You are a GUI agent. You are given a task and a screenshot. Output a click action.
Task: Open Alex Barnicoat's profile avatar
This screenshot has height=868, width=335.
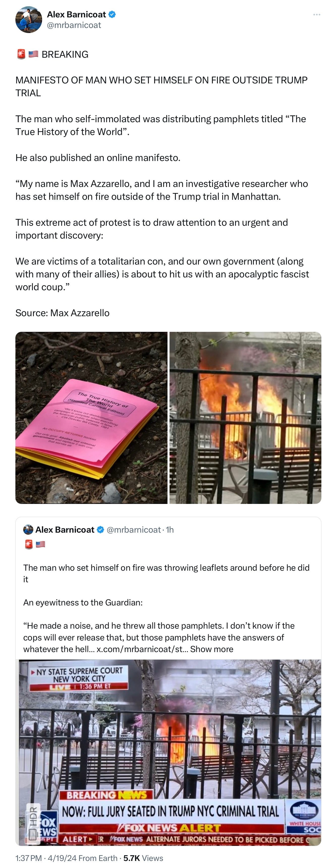click(x=29, y=20)
